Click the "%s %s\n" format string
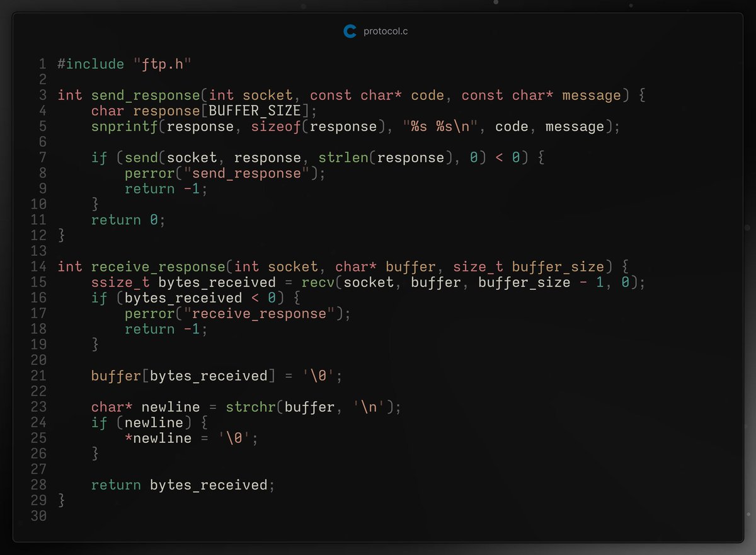756x555 pixels. (440, 126)
